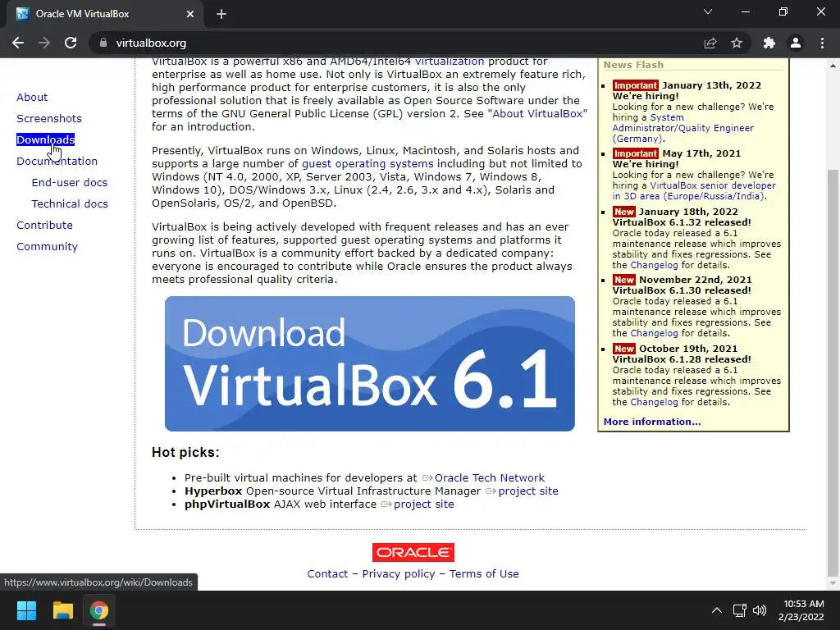The image size is (840, 630).
Task: Click the share page icon in address bar
Action: (x=710, y=43)
